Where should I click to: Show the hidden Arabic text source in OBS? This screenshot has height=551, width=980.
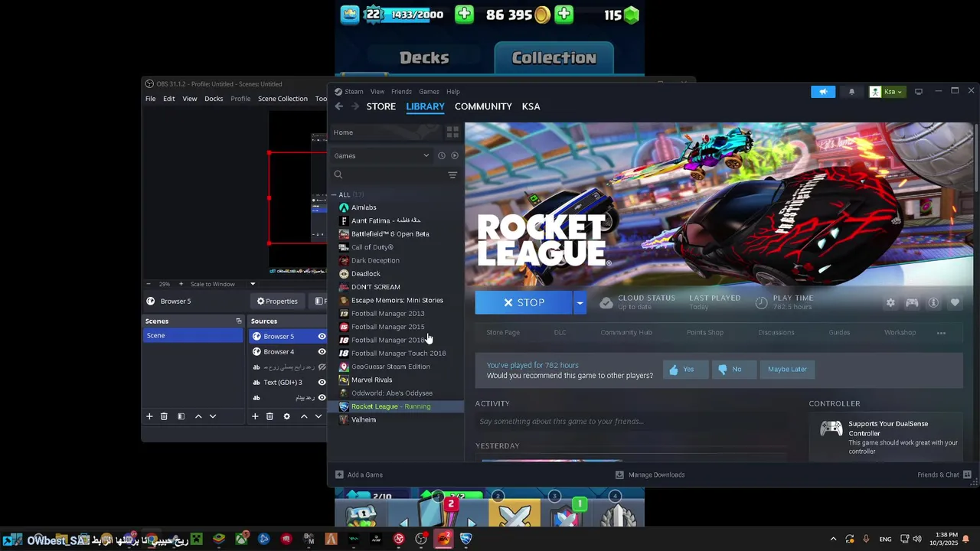pos(322,367)
